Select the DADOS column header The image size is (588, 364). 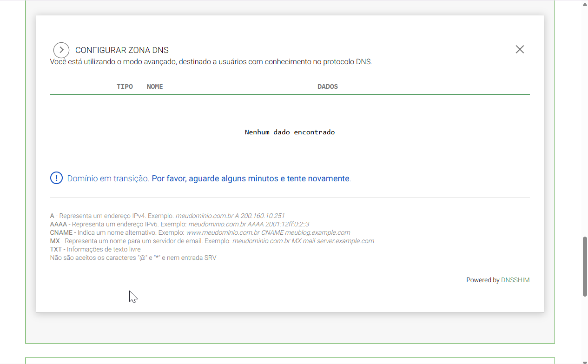(x=327, y=86)
